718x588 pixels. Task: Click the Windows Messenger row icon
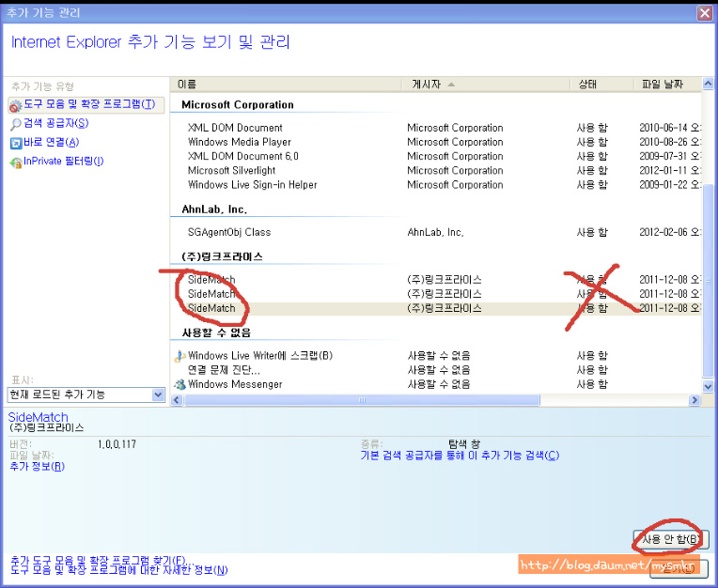click(x=179, y=384)
